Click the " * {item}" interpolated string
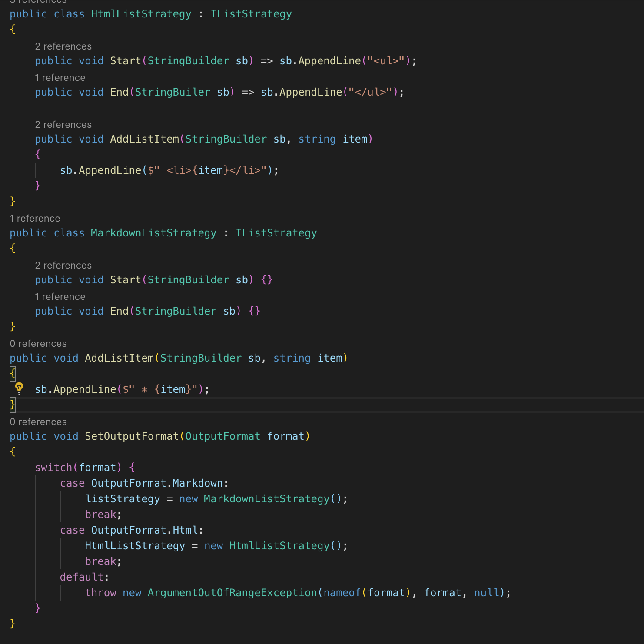 coord(160,389)
